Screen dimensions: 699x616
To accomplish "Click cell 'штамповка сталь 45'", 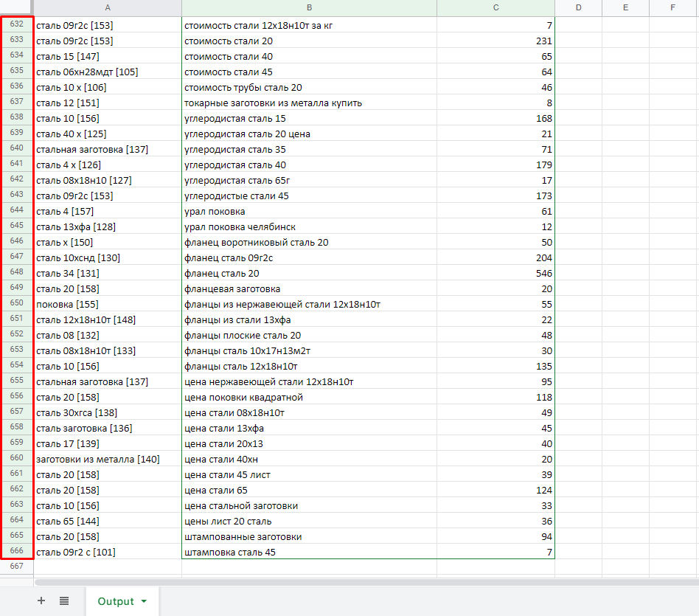I will [x=309, y=553].
